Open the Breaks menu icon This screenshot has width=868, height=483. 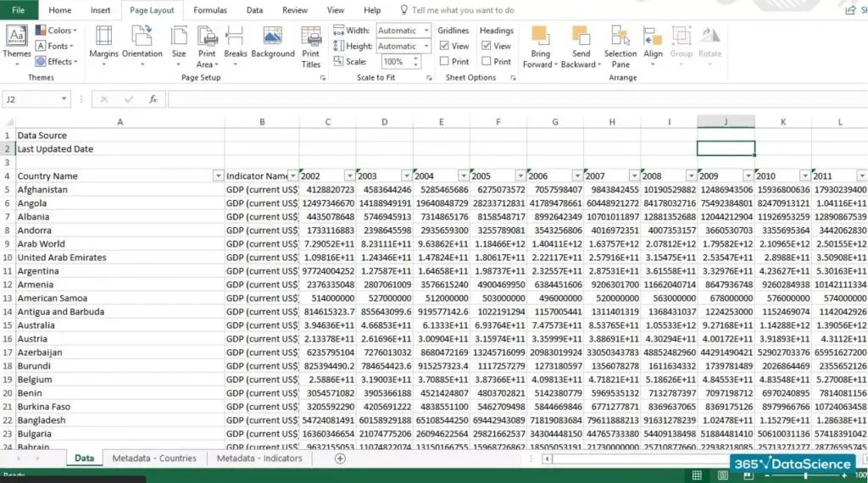pos(236,38)
